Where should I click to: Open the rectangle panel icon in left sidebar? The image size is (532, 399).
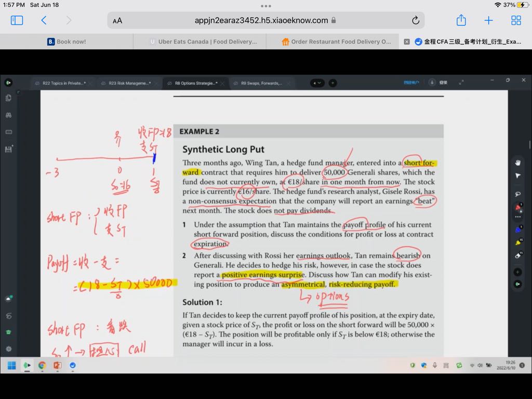pyautogui.click(x=8, y=132)
